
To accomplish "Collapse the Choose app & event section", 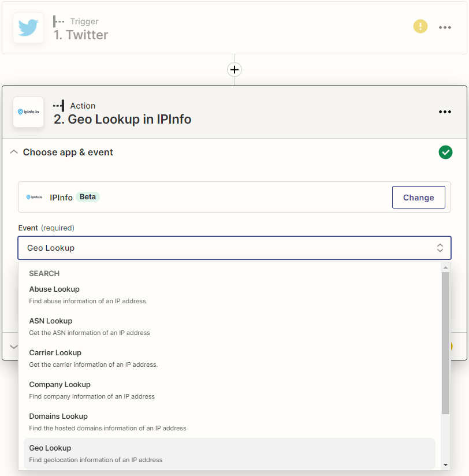I will (x=14, y=152).
